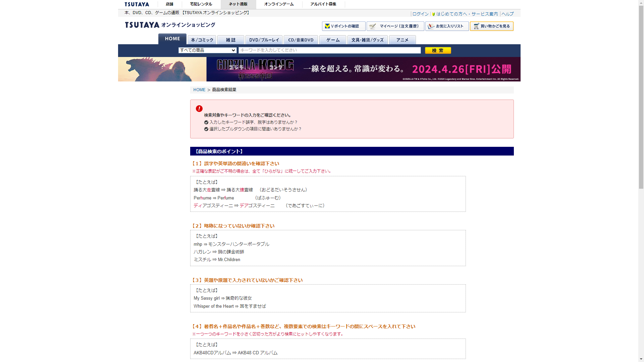Follow the HOME breadcrumb link
The width and height of the screenshot is (644, 362).
point(199,90)
